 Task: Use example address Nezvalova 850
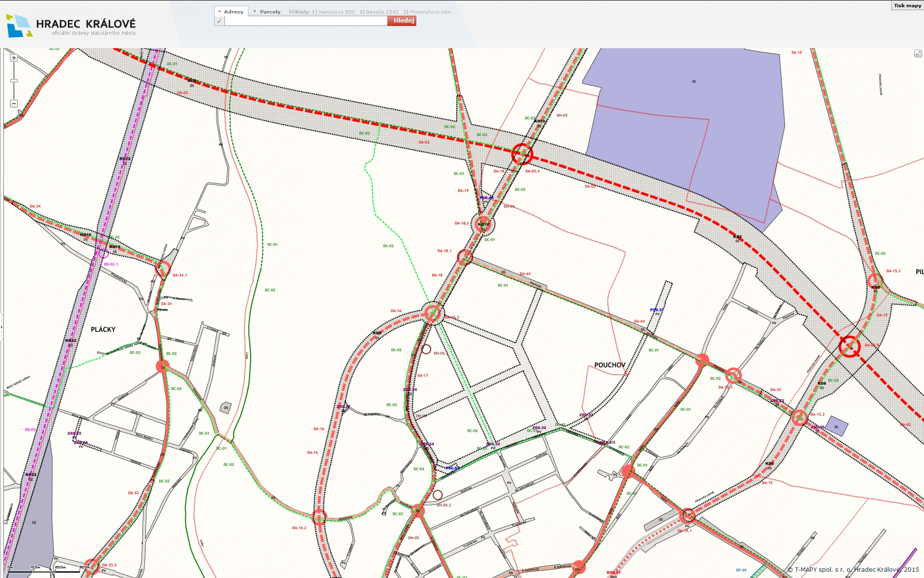coord(337,12)
